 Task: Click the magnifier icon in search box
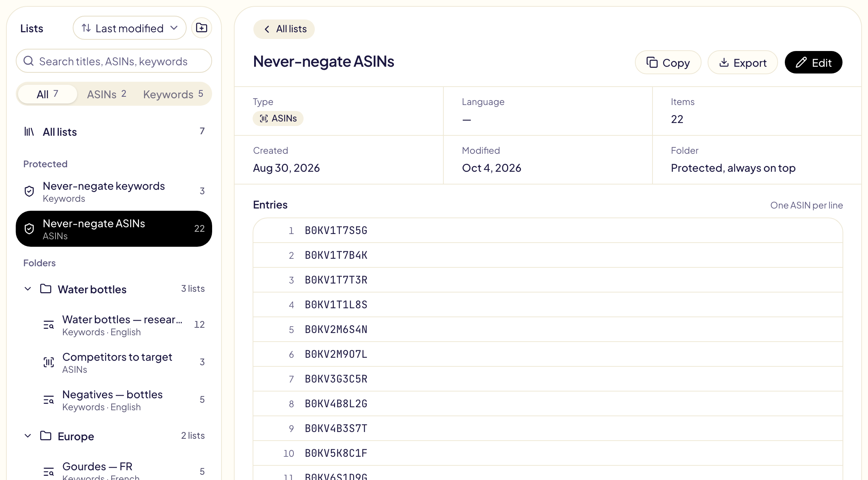tap(29, 61)
